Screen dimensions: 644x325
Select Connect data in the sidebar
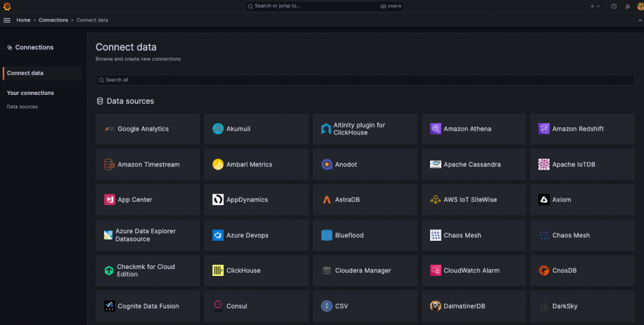tap(42, 73)
